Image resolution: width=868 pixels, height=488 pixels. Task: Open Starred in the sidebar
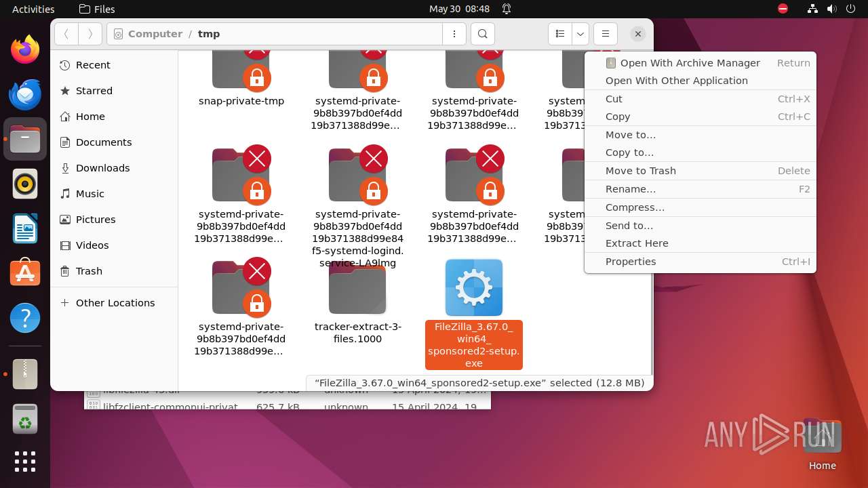tap(114, 91)
